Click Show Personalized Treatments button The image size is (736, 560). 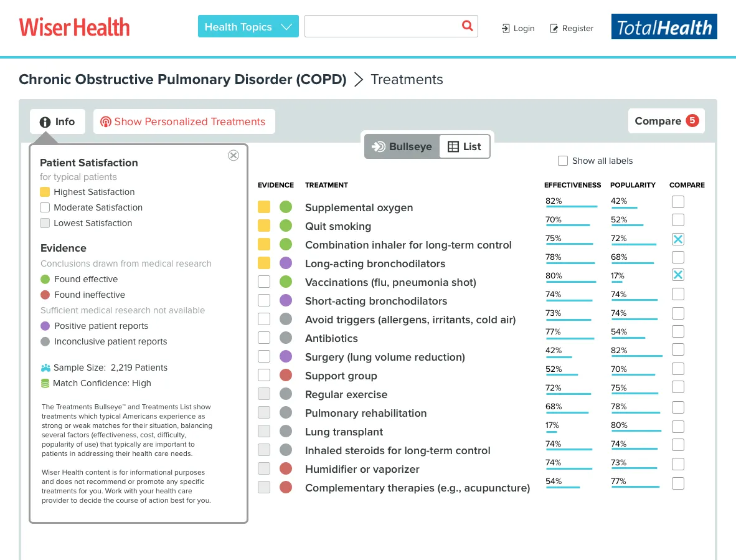tap(184, 121)
